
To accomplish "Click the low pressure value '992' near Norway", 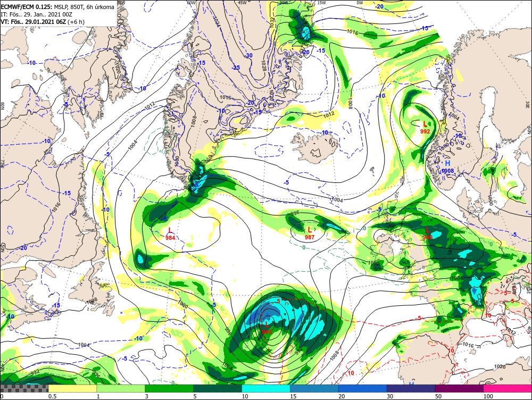I will pos(425,131).
